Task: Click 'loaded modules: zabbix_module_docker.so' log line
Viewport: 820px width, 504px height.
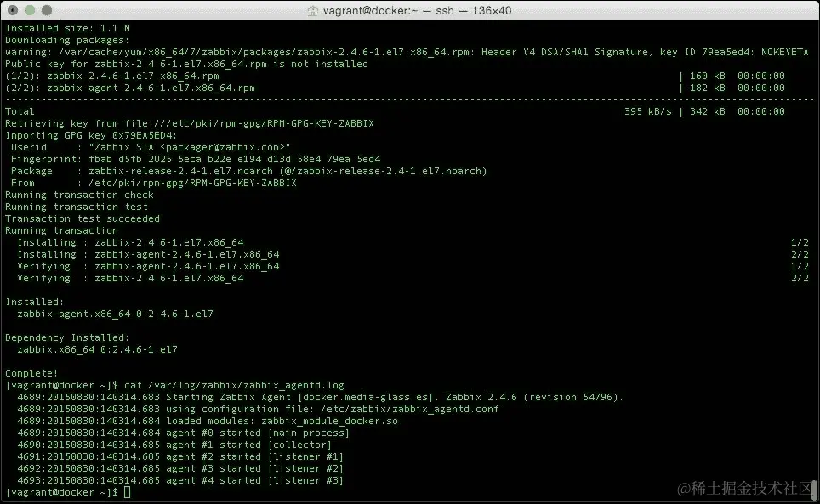Action: pyautogui.click(x=208, y=421)
